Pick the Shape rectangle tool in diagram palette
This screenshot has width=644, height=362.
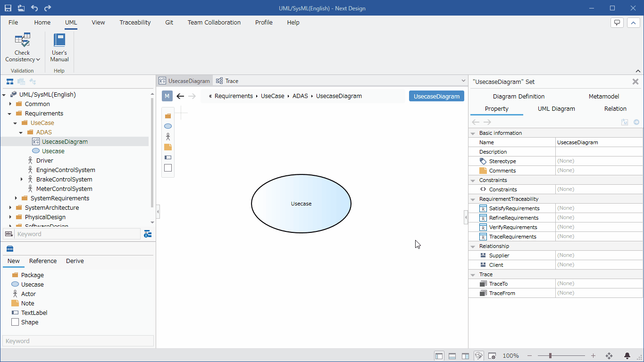pos(168,168)
